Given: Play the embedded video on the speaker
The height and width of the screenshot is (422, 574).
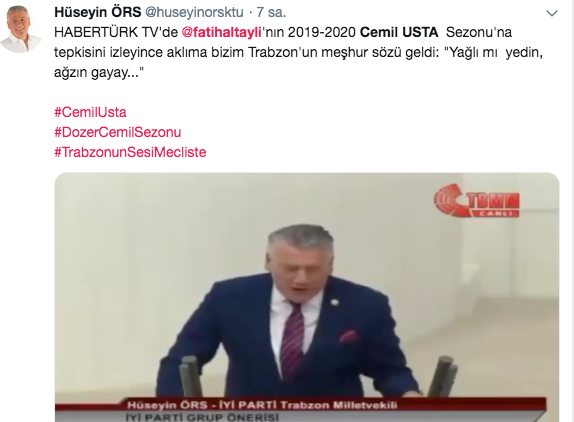Looking at the screenshot, I should pos(307,297).
